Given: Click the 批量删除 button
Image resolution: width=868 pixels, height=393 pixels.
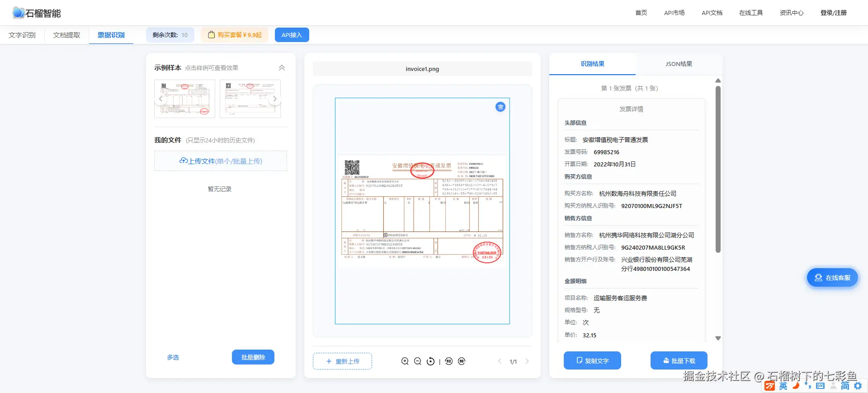Looking at the screenshot, I should (253, 357).
